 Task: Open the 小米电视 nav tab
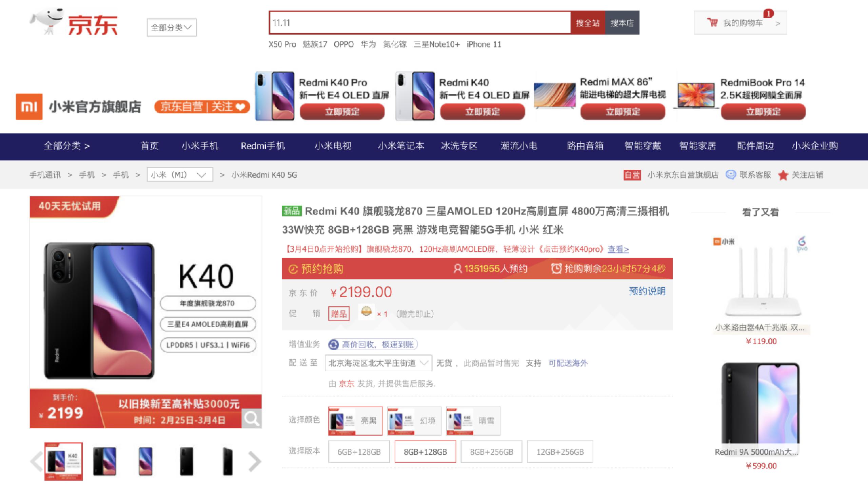[333, 146]
